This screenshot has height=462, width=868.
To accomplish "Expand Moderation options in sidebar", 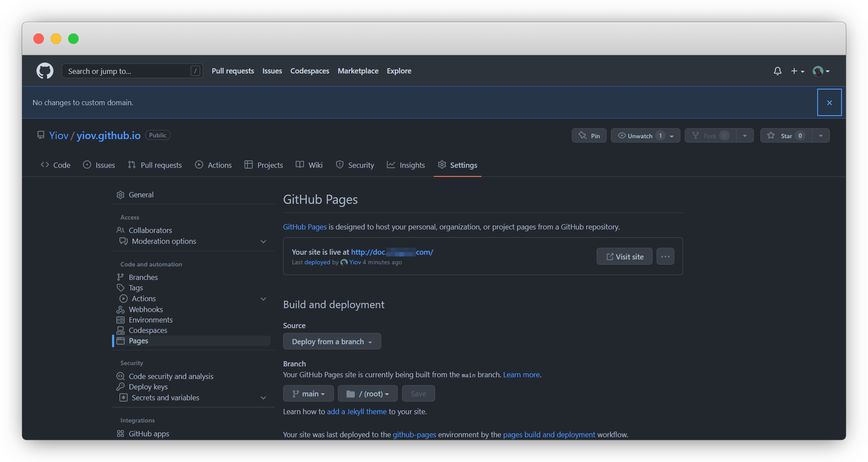I will pos(263,242).
